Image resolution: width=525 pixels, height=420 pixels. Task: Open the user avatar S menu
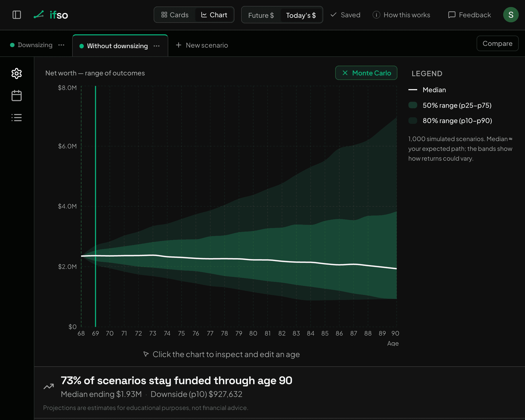(511, 15)
